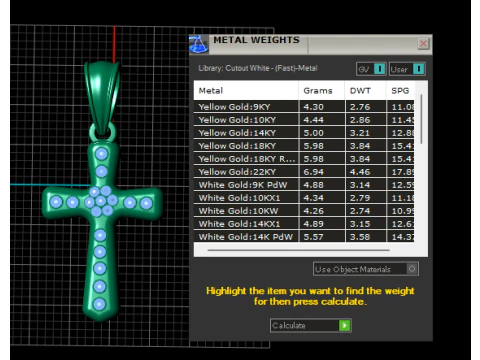Screen dimensions: 480x360
Task: Click the Library: Cutout White label
Action: (x=258, y=68)
